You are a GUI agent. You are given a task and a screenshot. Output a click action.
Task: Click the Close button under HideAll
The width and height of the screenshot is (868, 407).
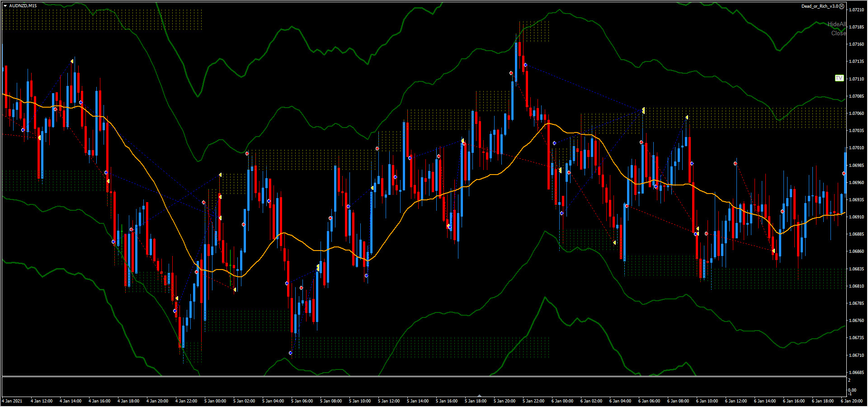click(838, 33)
